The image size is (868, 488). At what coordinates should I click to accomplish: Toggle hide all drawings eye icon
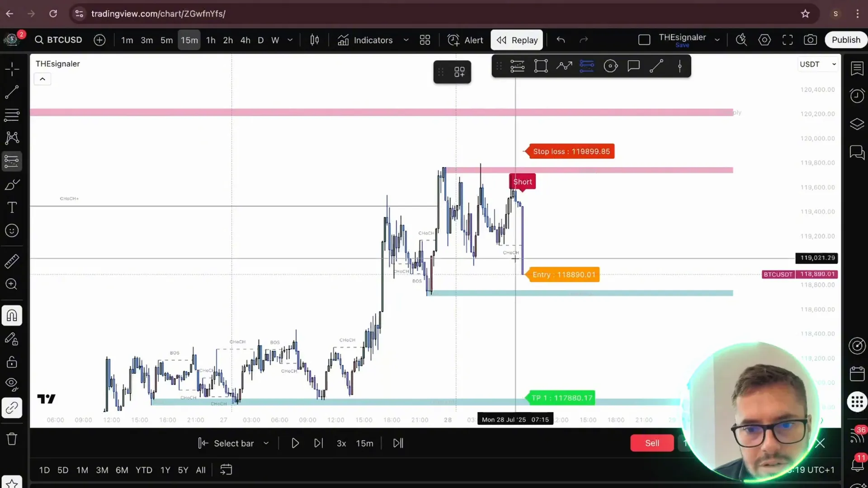[12, 385]
